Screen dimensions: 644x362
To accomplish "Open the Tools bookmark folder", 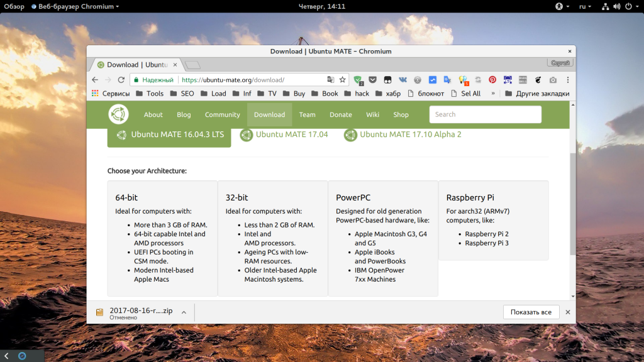I will point(150,94).
